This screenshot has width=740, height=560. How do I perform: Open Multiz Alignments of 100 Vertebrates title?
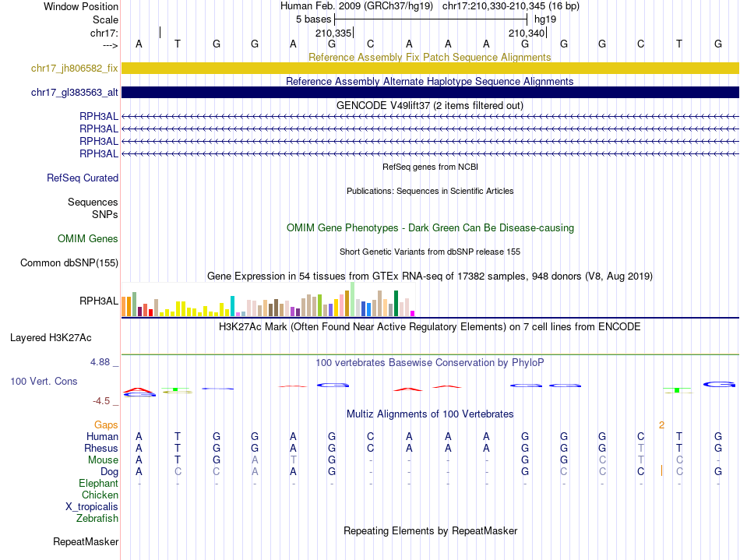point(430,414)
